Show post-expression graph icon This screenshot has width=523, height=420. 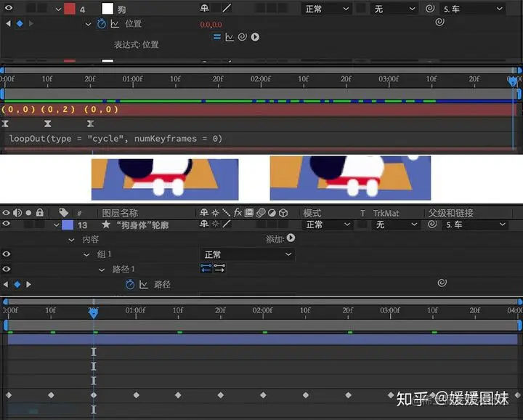tap(230, 37)
